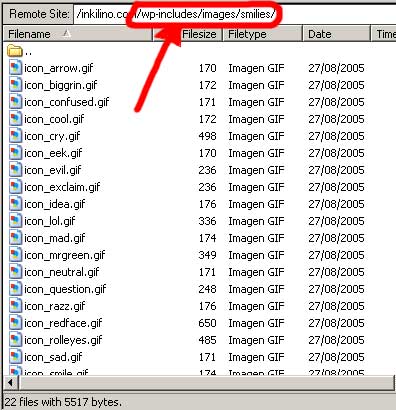This screenshot has width=396, height=410.
Task: Click the '22 files with 5517 bytes.' status text
Action: coord(63,402)
